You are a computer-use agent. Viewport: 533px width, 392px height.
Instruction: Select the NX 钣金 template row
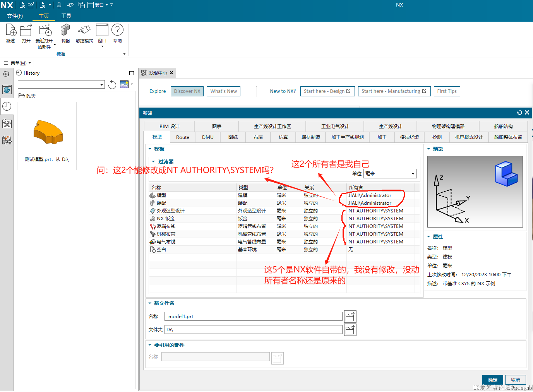pyautogui.click(x=284, y=219)
